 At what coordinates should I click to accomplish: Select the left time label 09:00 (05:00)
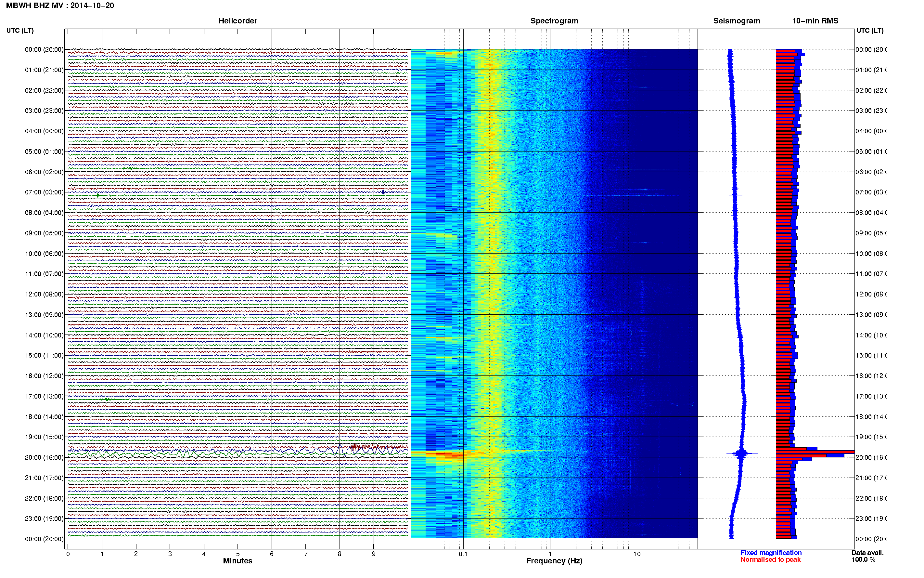coord(44,233)
